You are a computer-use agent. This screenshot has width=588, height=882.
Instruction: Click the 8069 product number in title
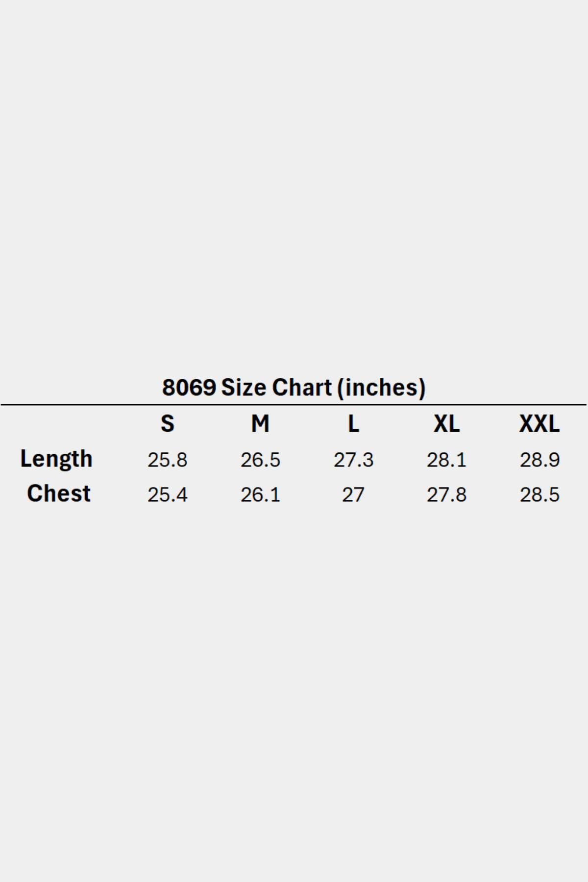[189, 388]
